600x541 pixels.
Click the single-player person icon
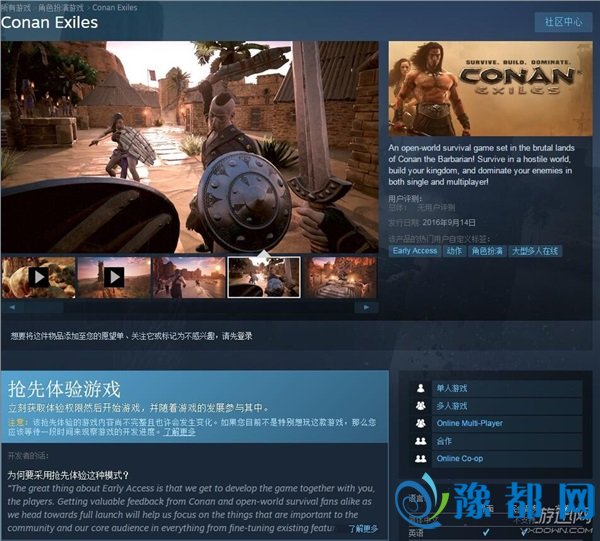tap(418, 388)
